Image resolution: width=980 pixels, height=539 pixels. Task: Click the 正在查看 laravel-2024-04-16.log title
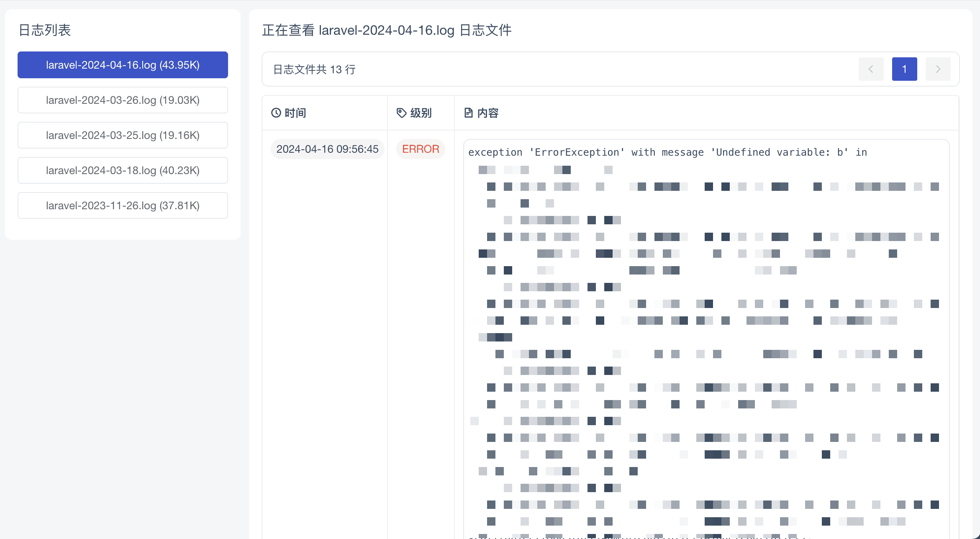pos(387,30)
